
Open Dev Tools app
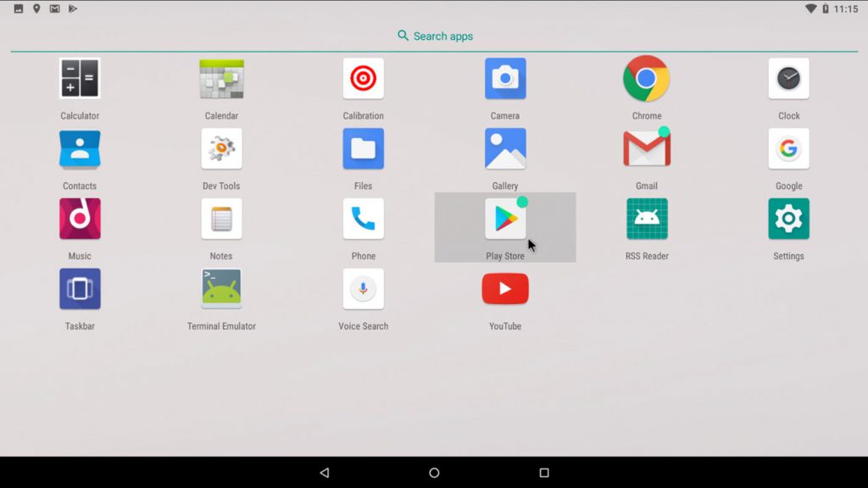click(221, 149)
